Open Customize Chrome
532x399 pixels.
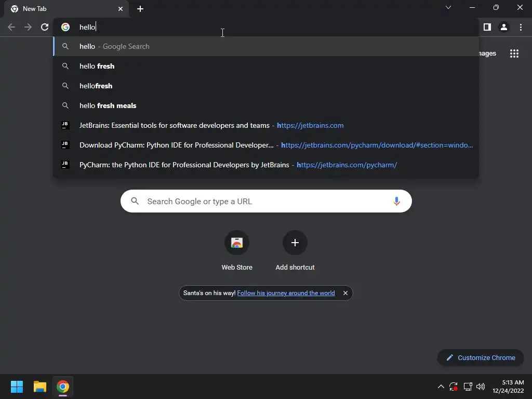pos(481,357)
